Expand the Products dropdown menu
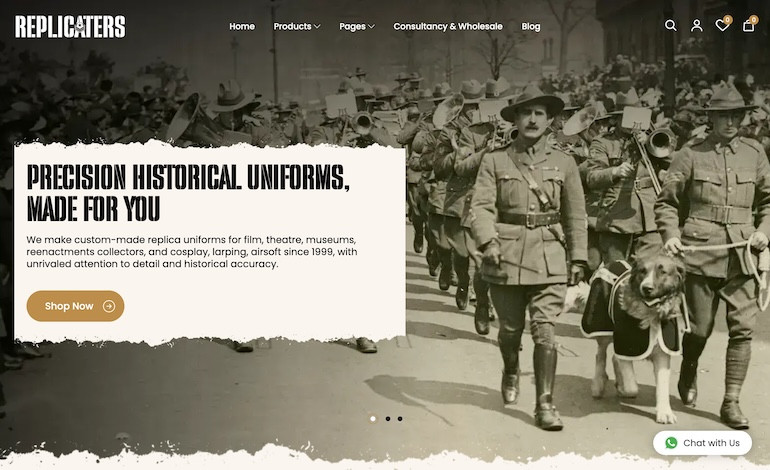Image resolution: width=770 pixels, height=470 pixels. 296,27
